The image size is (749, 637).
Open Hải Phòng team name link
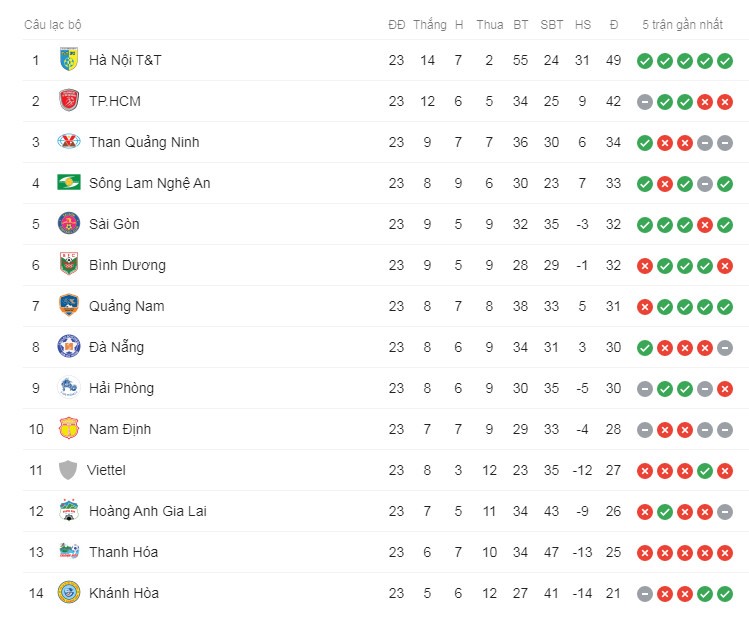pyautogui.click(x=121, y=388)
